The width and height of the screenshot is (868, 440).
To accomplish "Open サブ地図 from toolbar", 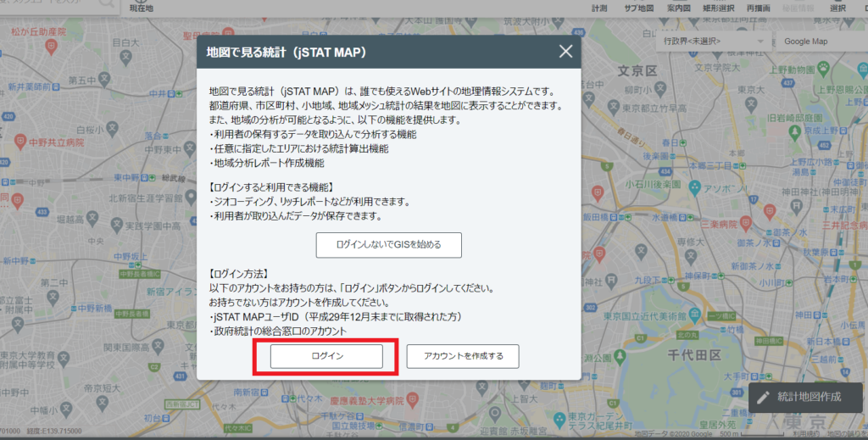I will click(x=639, y=8).
